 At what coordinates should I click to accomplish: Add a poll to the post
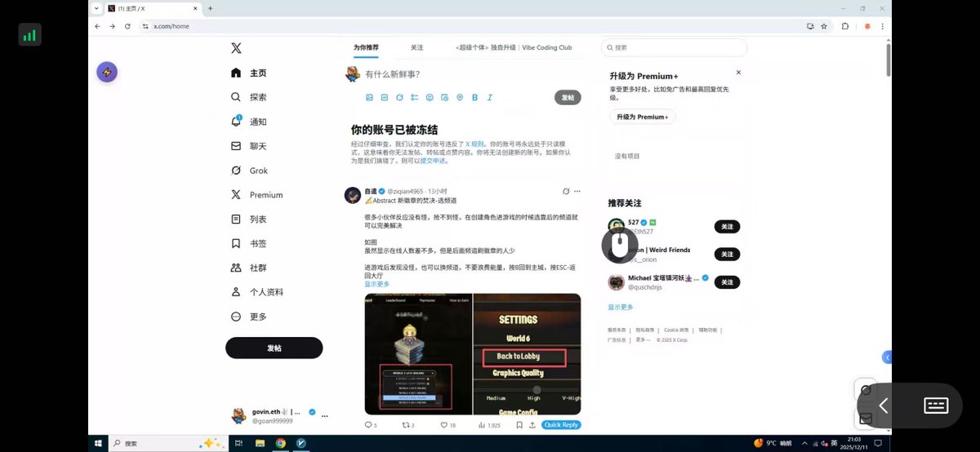point(415,97)
